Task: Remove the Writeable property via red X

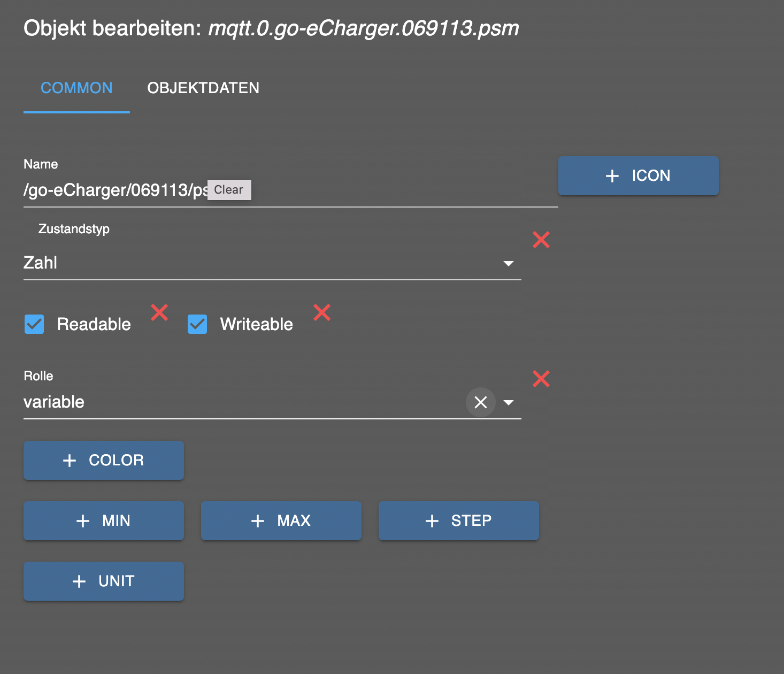Action: (322, 312)
